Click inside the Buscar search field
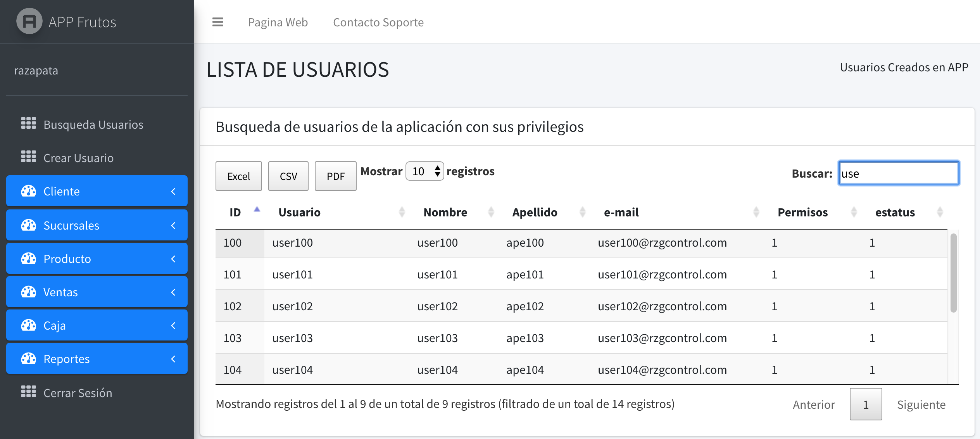The width and height of the screenshot is (980, 439). (x=899, y=174)
